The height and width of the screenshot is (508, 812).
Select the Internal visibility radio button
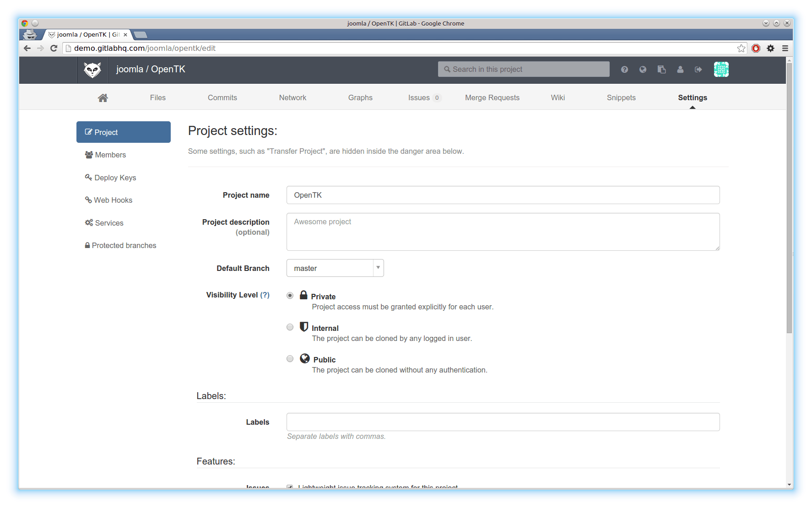(x=290, y=327)
